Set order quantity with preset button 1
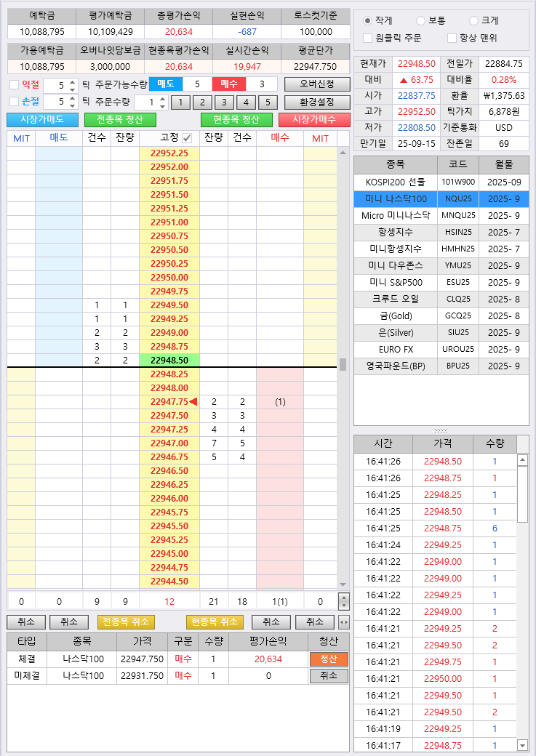This screenshot has height=756, width=536. 180,102
